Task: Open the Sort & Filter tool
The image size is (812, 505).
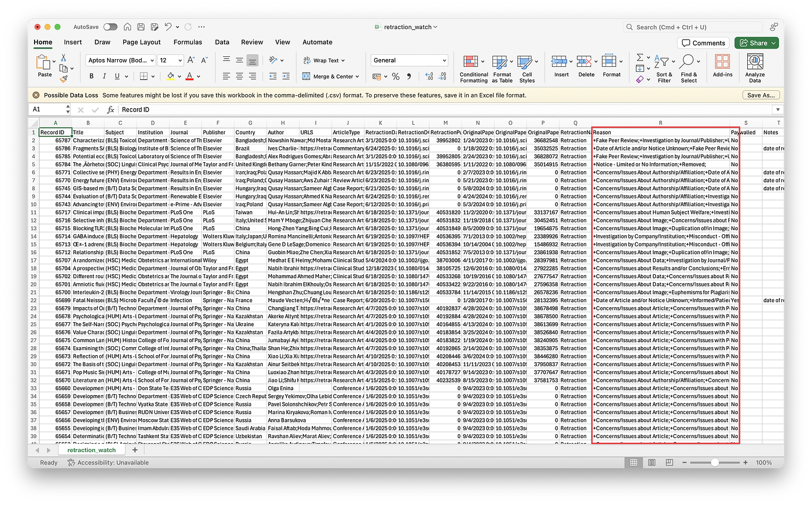Action: pyautogui.click(x=664, y=69)
